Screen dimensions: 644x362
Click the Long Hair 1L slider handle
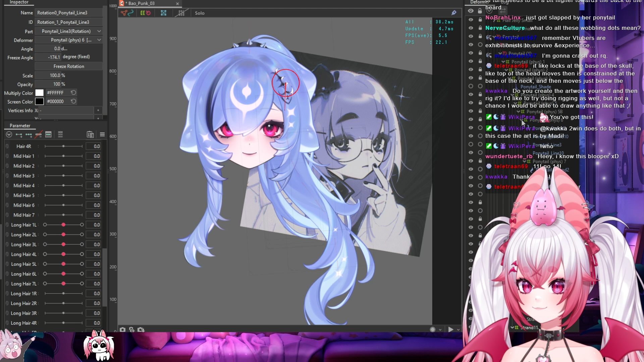click(63, 225)
